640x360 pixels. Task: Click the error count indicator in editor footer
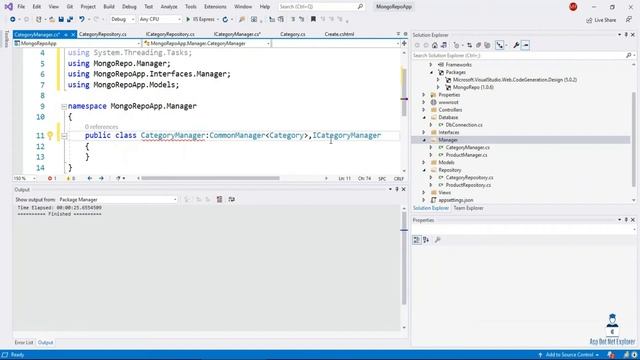52,178
